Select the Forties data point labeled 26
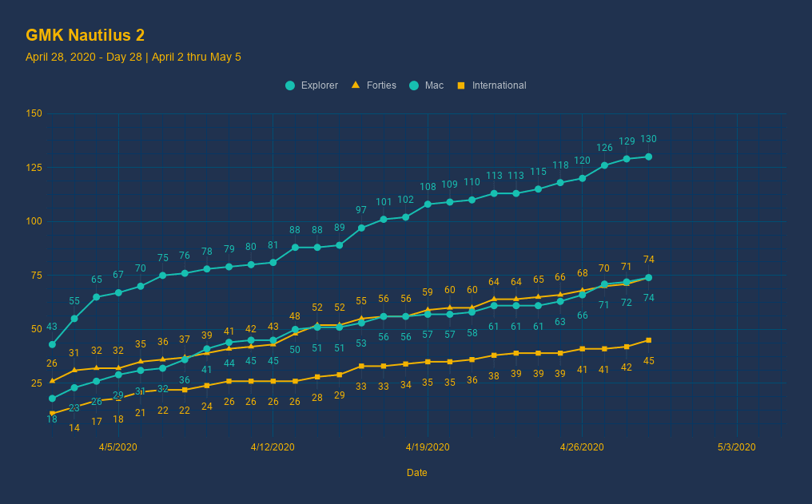 pyautogui.click(x=52, y=381)
